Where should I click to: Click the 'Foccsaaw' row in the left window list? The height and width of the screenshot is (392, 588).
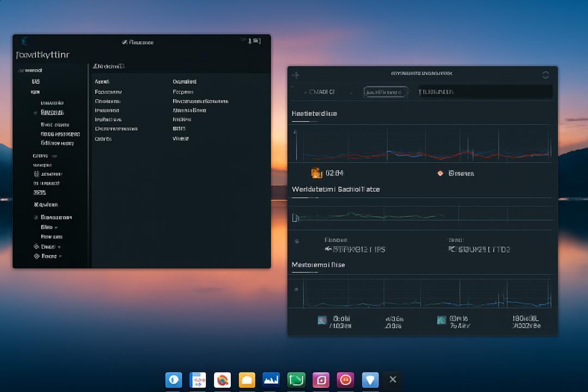(x=108, y=92)
